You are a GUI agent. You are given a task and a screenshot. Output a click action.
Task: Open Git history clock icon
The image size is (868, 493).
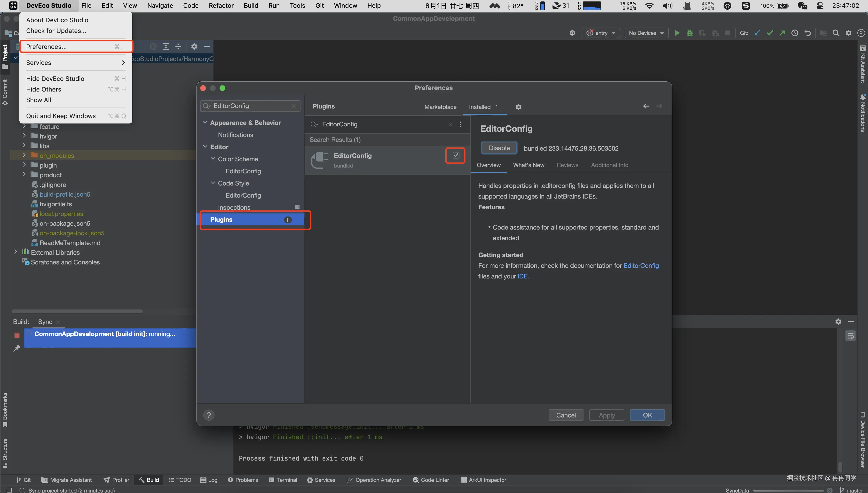[795, 33]
